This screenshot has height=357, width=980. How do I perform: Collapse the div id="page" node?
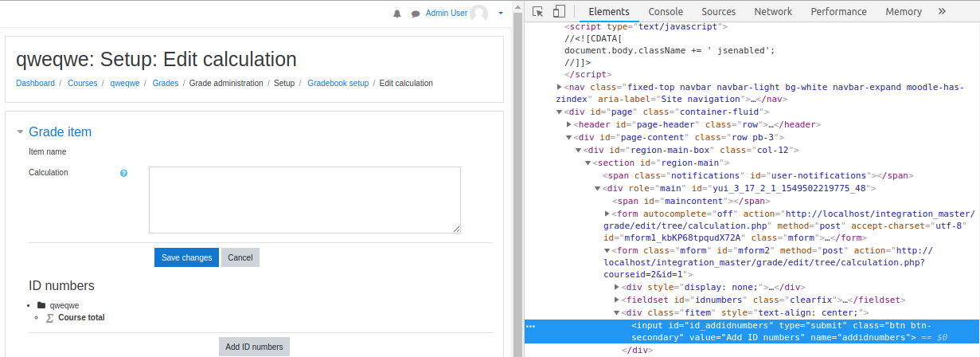pyautogui.click(x=559, y=112)
